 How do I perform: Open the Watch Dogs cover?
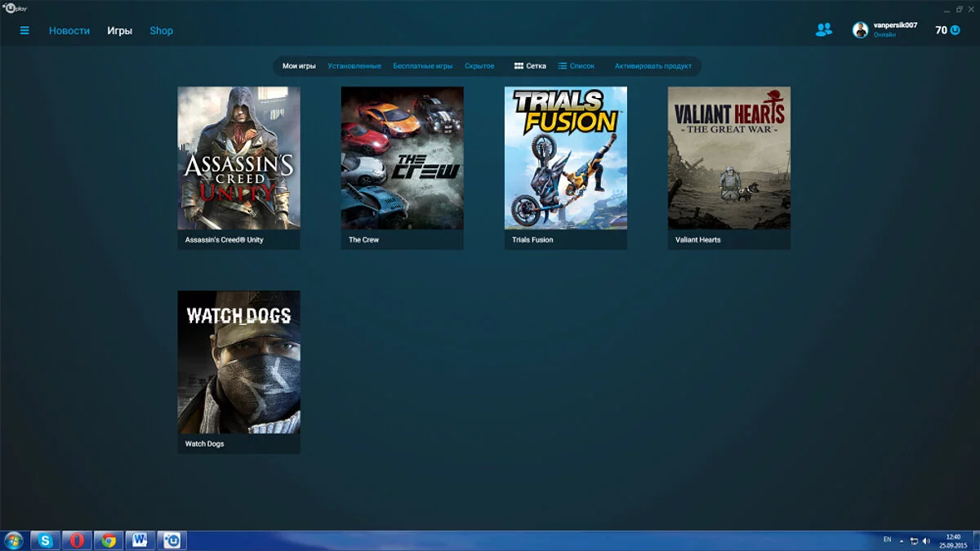click(x=238, y=362)
